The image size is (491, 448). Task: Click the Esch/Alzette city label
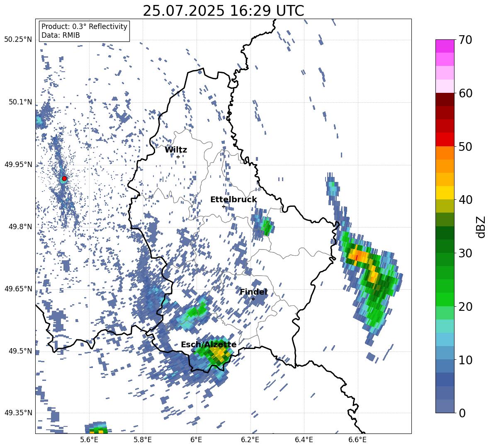(209, 344)
